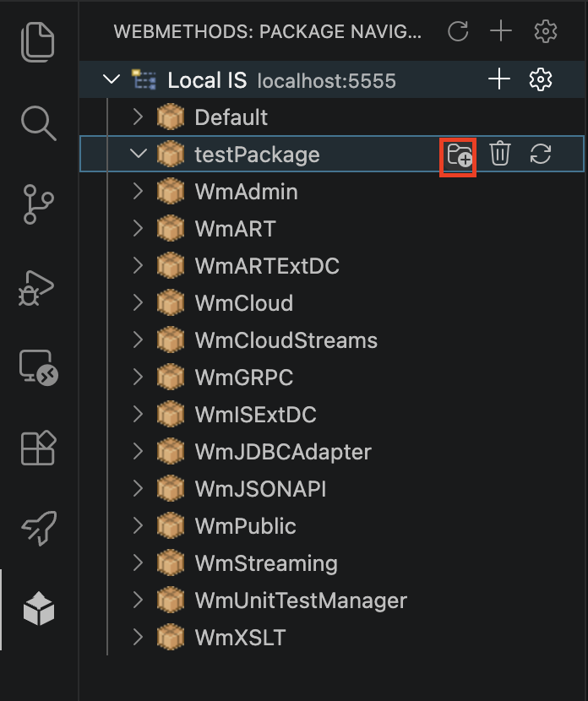Select the WmJSONAPI label

(x=260, y=489)
